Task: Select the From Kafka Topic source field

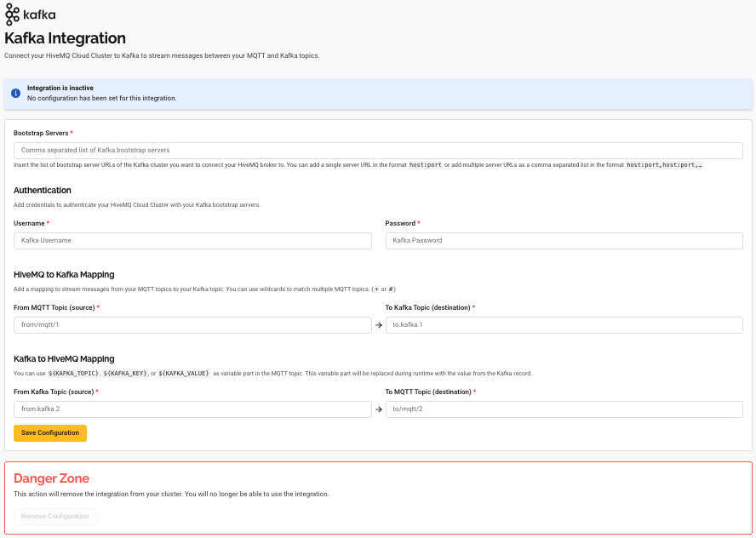Action: tap(192, 409)
